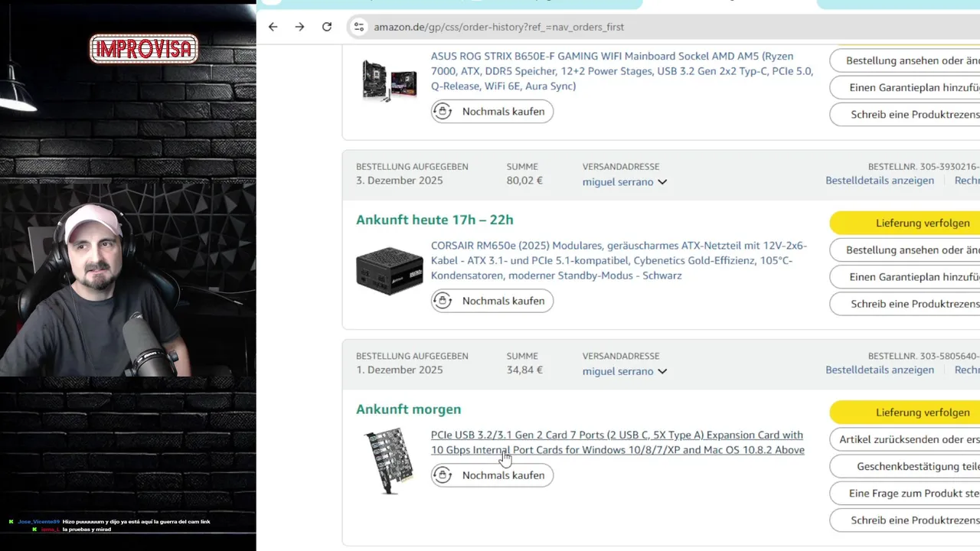Click reorder icon on CORSAIR Nochmals kaufen button
Viewport: 980px width, 551px height.
tap(443, 301)
